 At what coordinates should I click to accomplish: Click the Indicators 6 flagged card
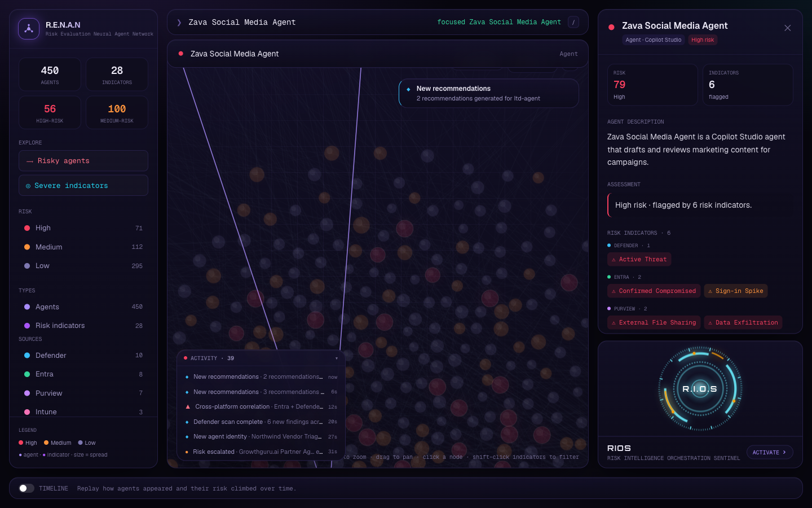[x=748, y=85]
